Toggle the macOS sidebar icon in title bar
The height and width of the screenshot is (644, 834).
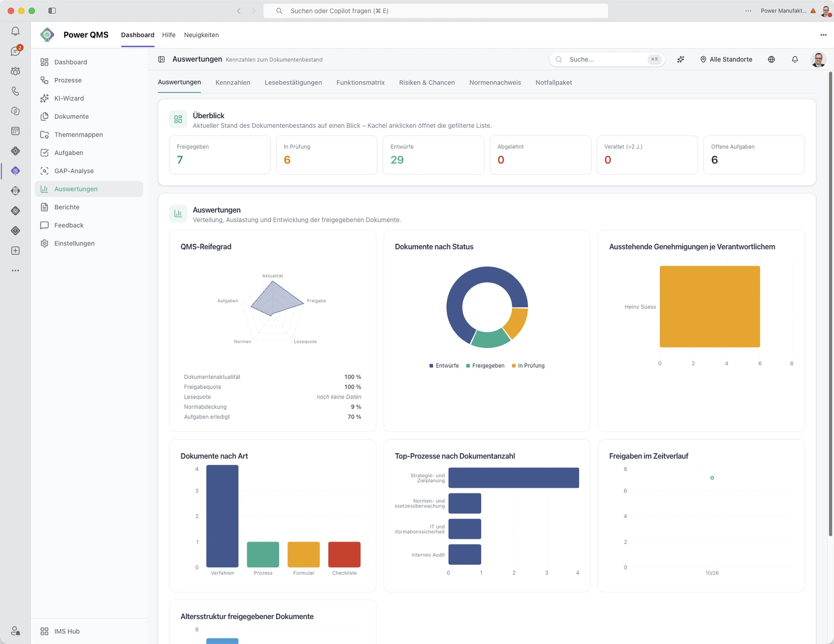click(52, 10)
